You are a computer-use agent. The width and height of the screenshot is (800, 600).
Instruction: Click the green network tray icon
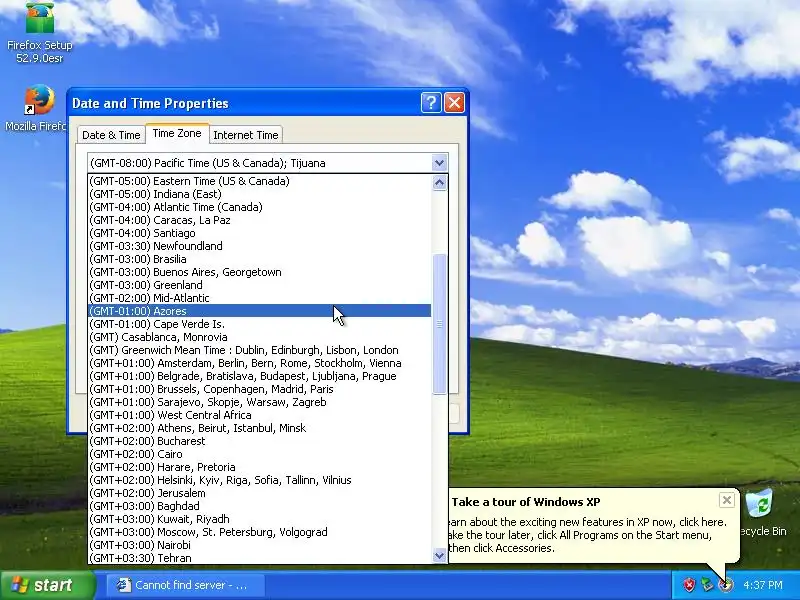707,585
